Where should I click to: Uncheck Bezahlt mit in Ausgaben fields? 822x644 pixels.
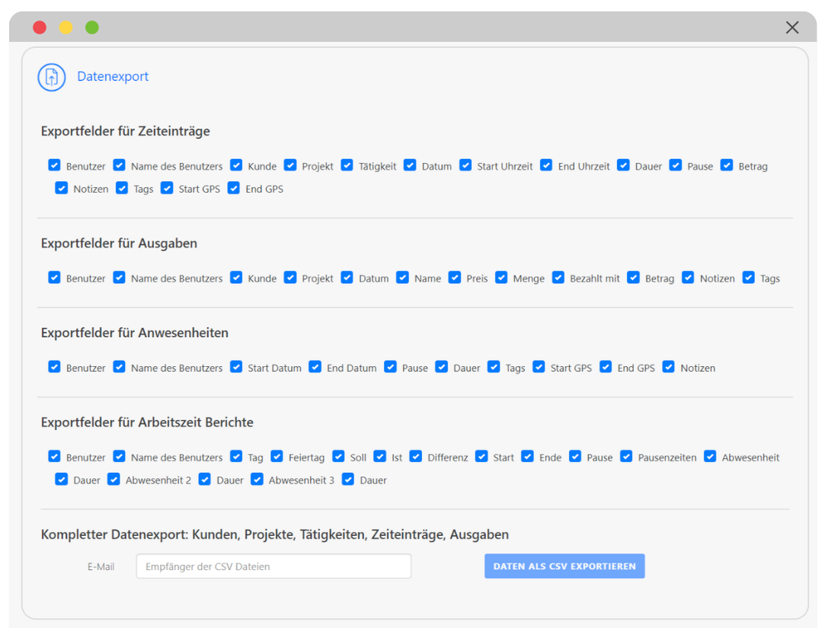click(x=558, y=278)
